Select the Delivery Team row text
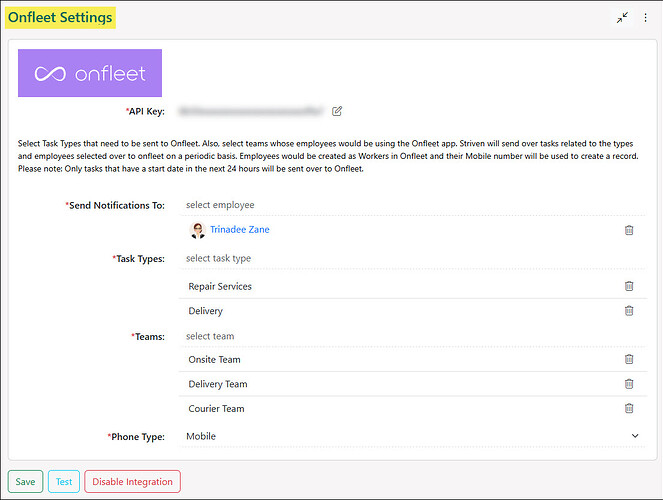Image resolution: width=663 pixels, height=500 pixels. tap(218, 384)
